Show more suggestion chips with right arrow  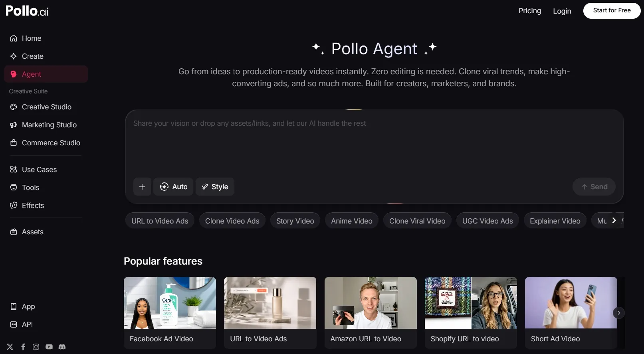[614, 220]
